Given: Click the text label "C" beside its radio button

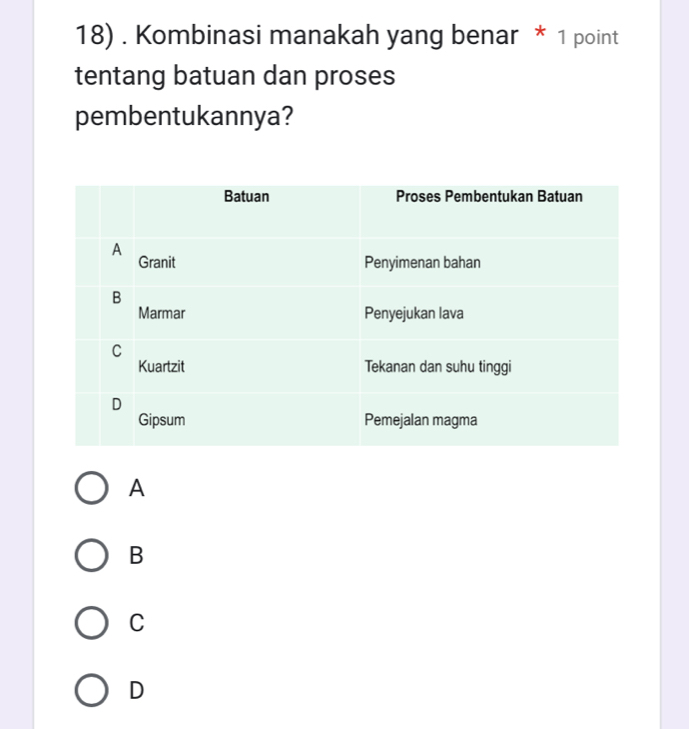Looking at the screenshot, I should tap(137, 623).
